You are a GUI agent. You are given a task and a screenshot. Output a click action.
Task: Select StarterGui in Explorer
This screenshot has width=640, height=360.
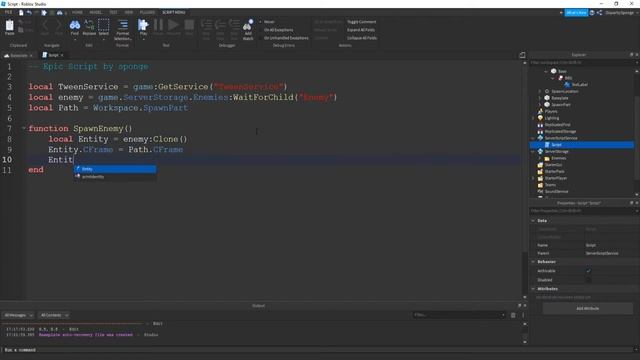click(x=553, y=165)
